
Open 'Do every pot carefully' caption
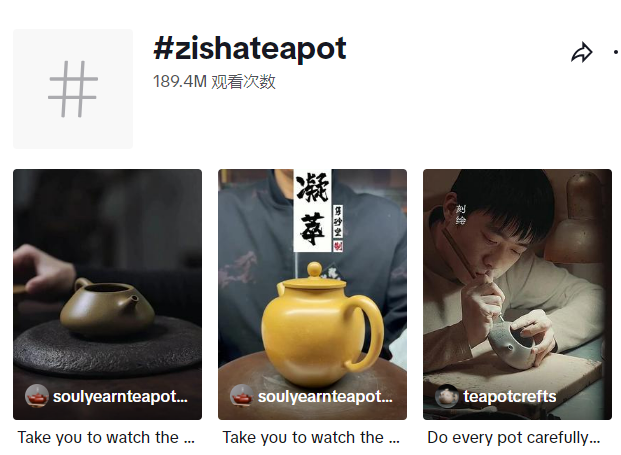coord(514,438)
